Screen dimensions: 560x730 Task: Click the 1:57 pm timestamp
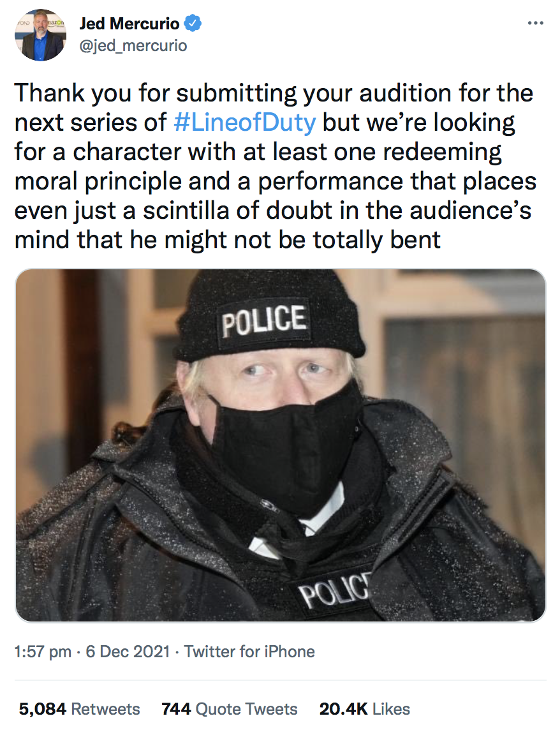pos(43,652)
